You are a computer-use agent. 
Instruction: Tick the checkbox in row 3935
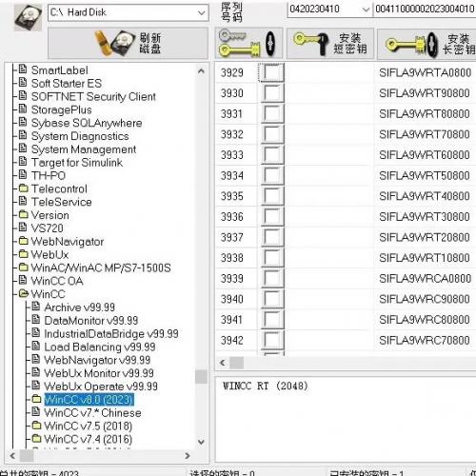272,196
